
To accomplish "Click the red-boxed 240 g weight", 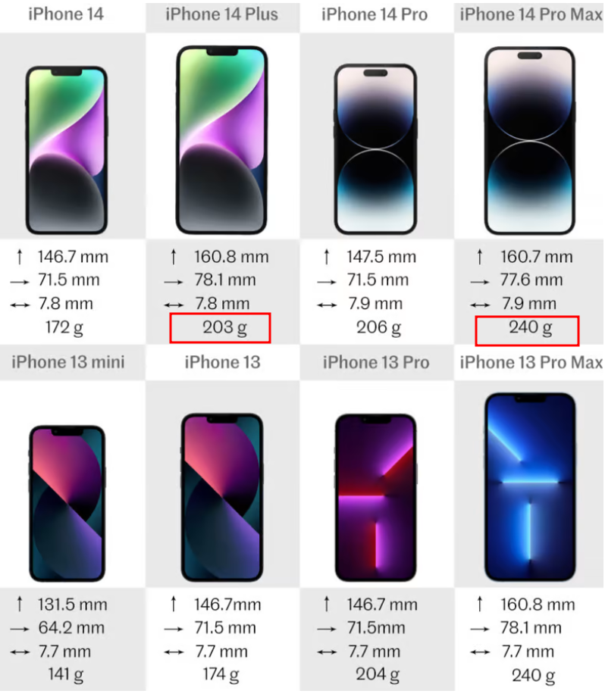I will [531, 328].
